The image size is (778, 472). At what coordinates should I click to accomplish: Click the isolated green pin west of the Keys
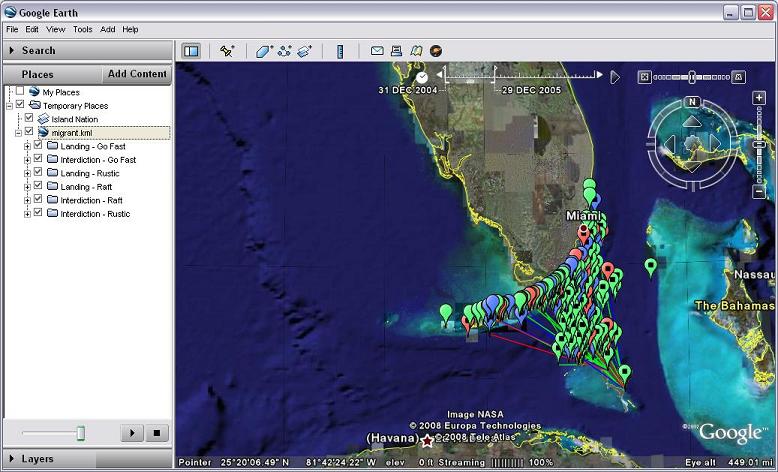tap(446, 314)
